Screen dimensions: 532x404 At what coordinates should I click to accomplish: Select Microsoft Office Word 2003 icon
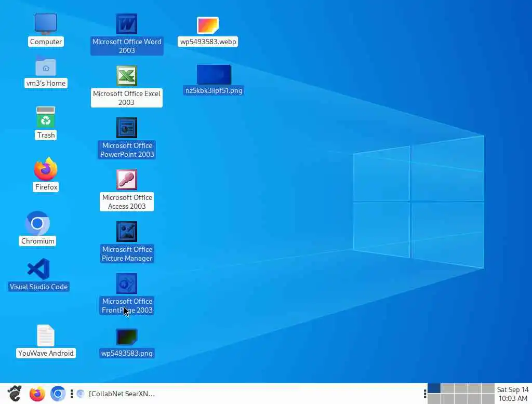127,24
